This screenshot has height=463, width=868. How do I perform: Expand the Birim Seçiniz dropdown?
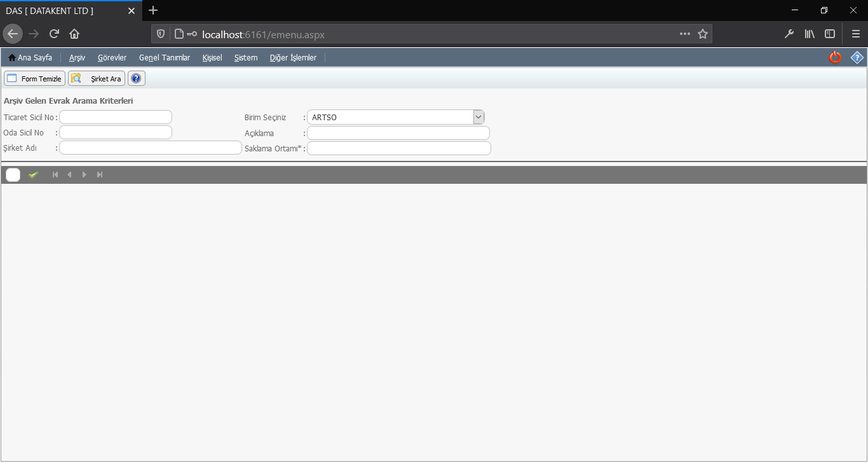pos(478,117)
